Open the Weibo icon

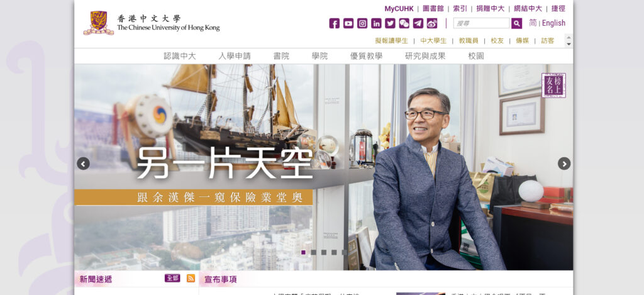tap(432, 23)
